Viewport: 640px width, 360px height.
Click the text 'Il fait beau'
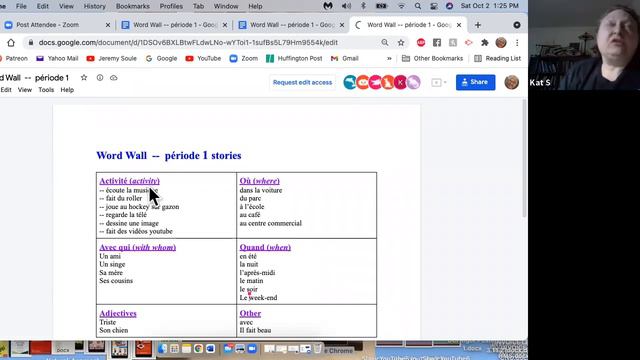pos(255,330)
